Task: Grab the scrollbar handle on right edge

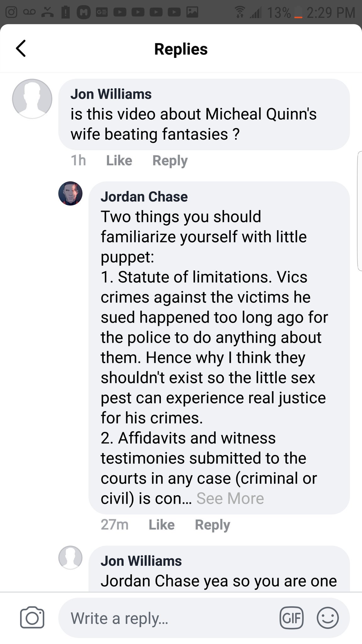Action: tap(360, 211)
